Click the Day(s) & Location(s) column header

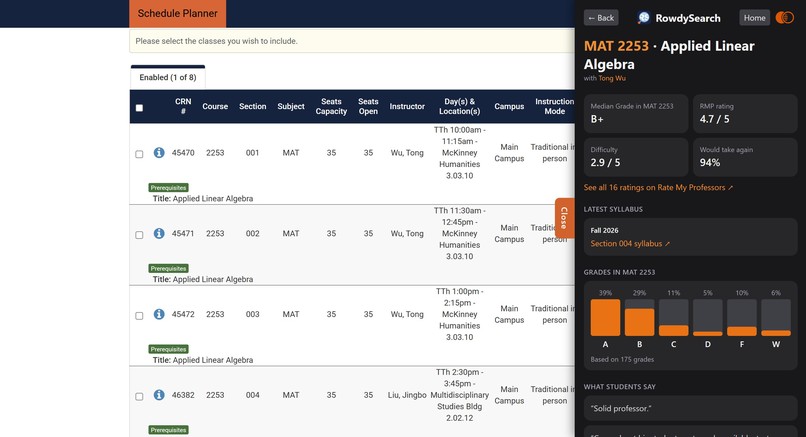[460, 106]
